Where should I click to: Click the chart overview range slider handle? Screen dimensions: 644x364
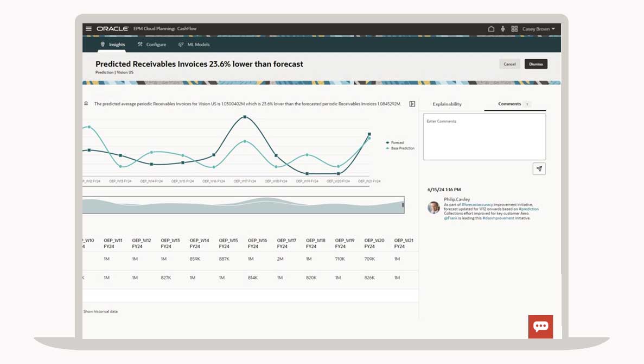tap(403, 205)
